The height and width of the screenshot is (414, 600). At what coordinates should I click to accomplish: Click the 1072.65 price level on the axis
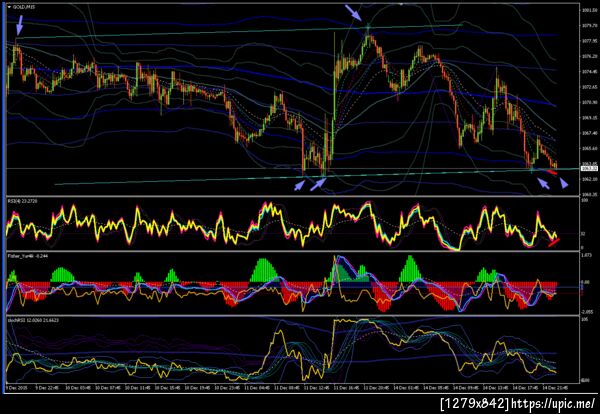point(589,87)
